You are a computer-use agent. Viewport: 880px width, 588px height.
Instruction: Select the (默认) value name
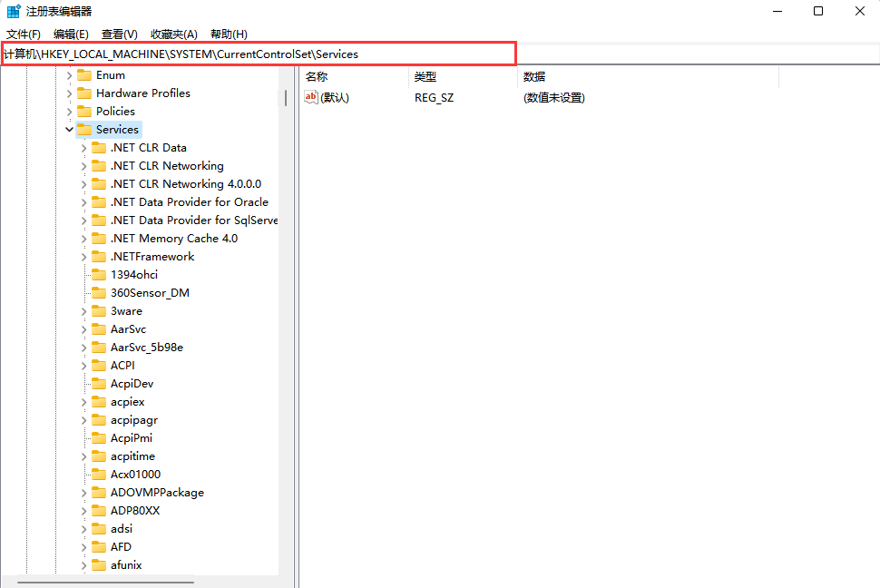pos(335,98)
